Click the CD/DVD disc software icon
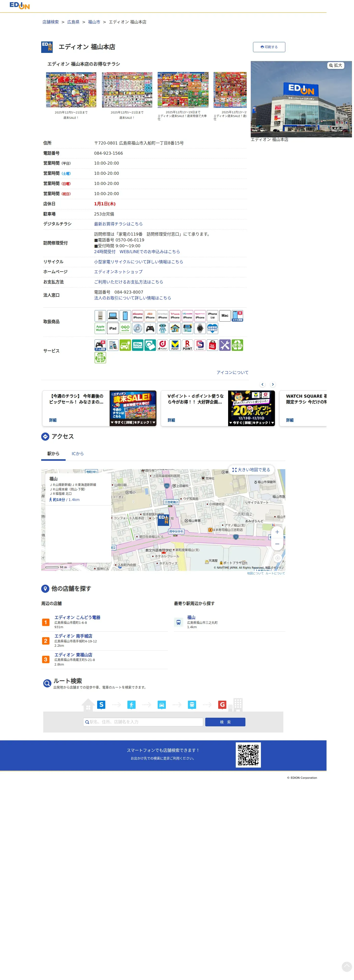This screenshot has width=354, height=980. tap(138, 328)
